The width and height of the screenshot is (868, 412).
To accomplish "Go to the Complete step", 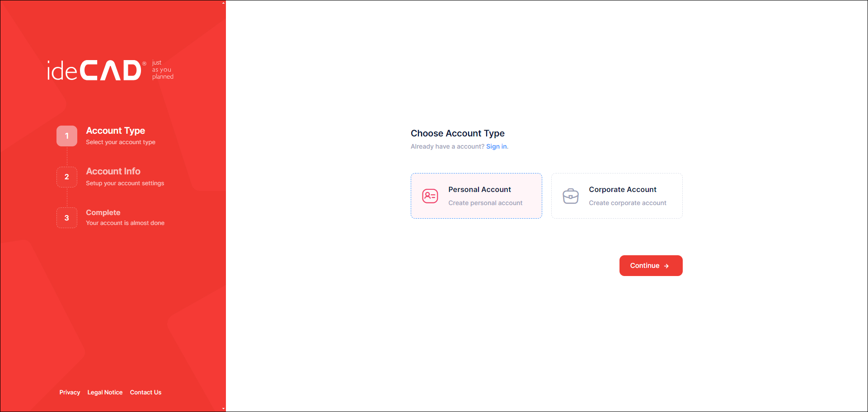I will tap(103, 213).
